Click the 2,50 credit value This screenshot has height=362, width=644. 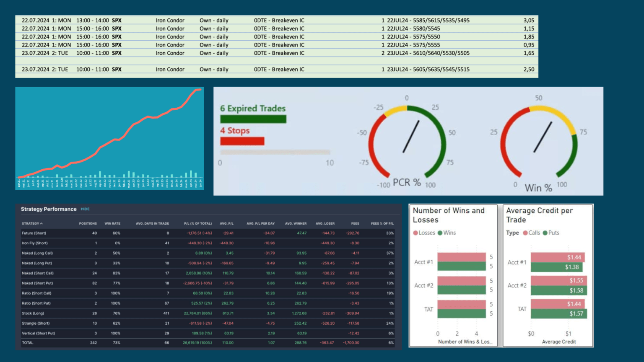529,70
